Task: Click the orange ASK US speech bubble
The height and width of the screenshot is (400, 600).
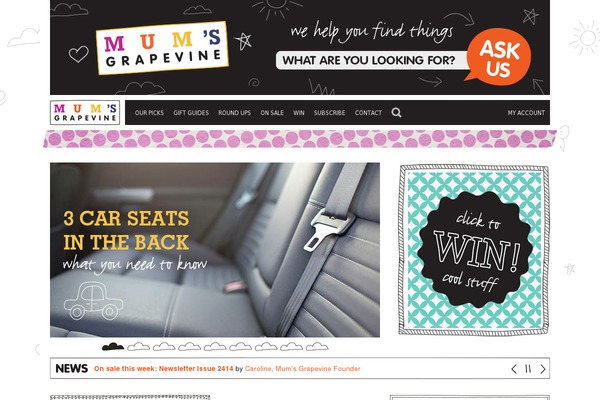Action: 499,57
